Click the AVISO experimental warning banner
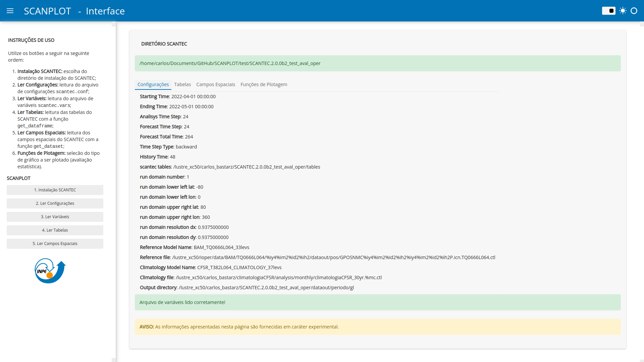This screenshot has width=644, height=362. 378,327
